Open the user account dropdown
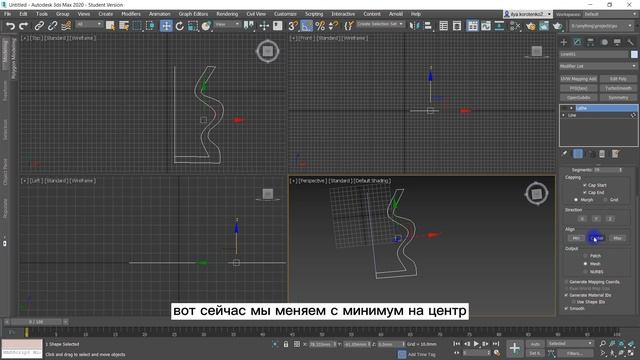 [x=528, y=14]
